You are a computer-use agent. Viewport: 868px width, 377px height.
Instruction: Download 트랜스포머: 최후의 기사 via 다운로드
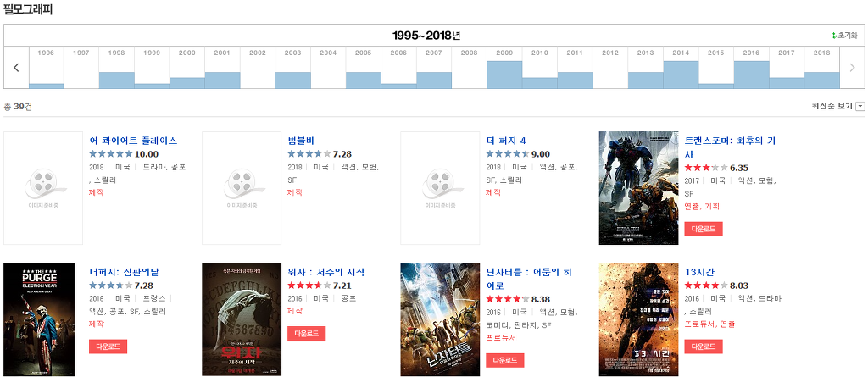click(x=704, y=230)
